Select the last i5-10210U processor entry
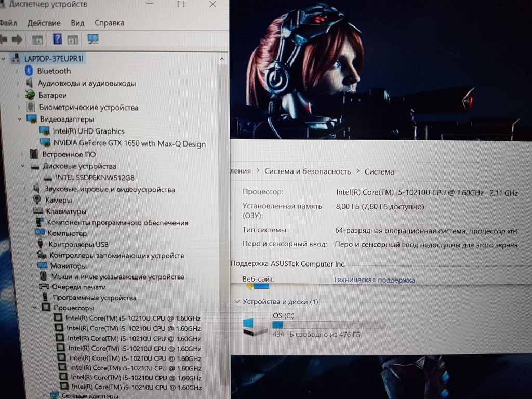Image resolution: width=532 pixels, height=399 pixels. point(137,387)
